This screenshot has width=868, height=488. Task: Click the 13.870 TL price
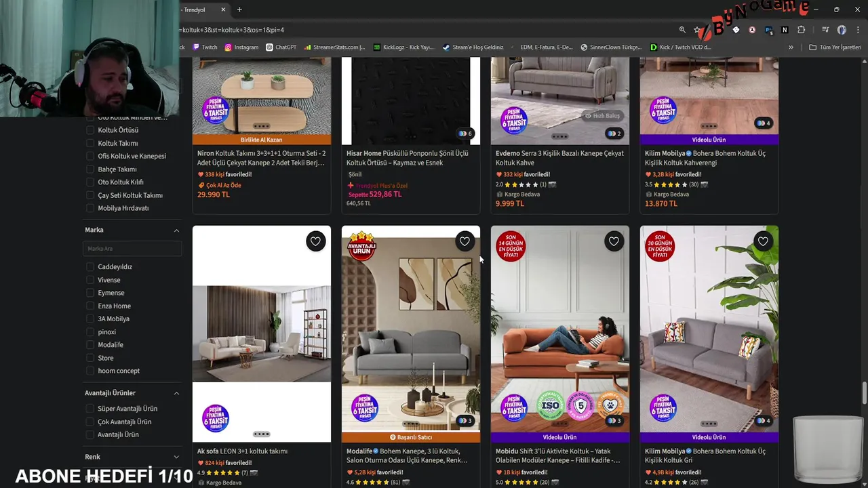click(x=661, y=203)
